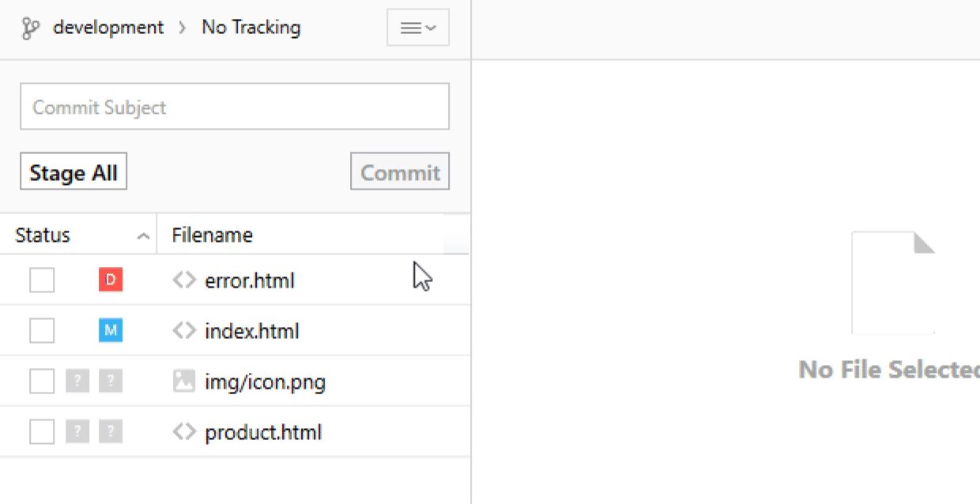This screenshot has height=504, width=980.
Task: Check the staging checkbox for error.html
Action: click(42, 280)
